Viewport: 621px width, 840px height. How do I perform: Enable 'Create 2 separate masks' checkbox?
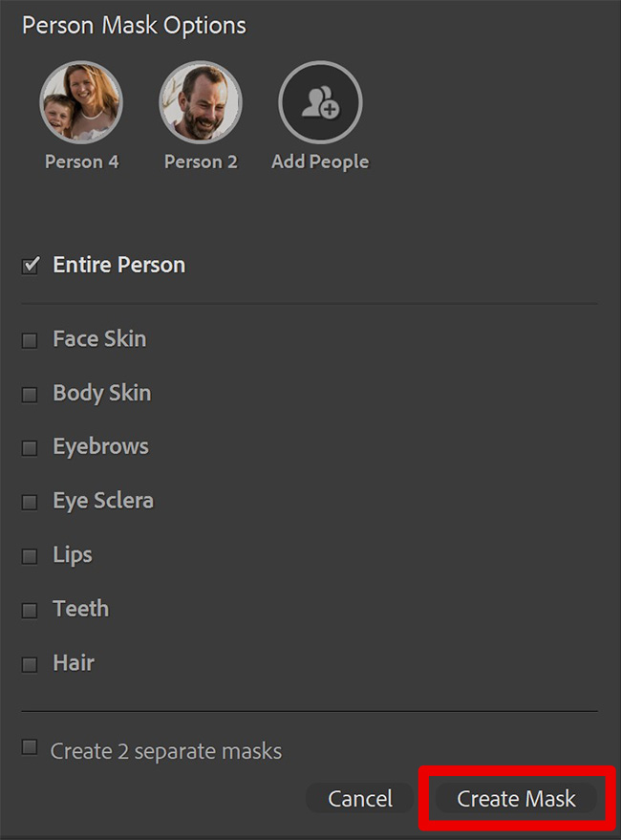[30, 746]
